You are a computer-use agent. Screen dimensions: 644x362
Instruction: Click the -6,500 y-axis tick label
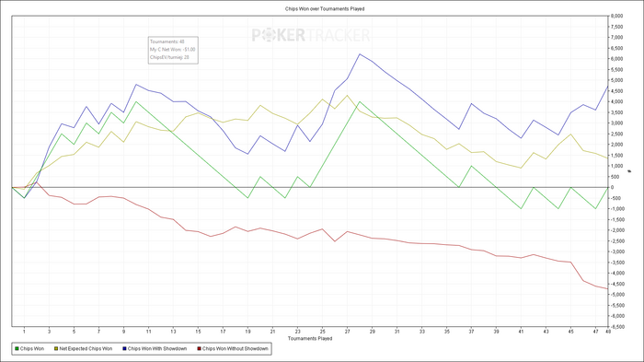tap(617, 327)
